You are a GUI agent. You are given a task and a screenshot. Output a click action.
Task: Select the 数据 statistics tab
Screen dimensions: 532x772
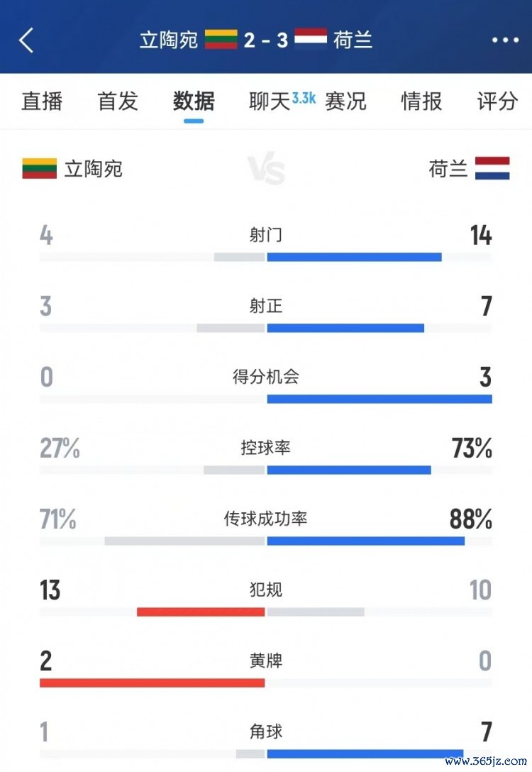click(194, 101)
